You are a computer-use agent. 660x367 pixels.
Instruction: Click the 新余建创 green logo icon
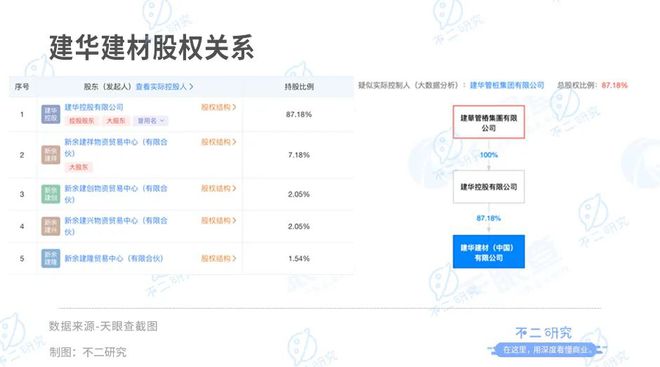51,194
